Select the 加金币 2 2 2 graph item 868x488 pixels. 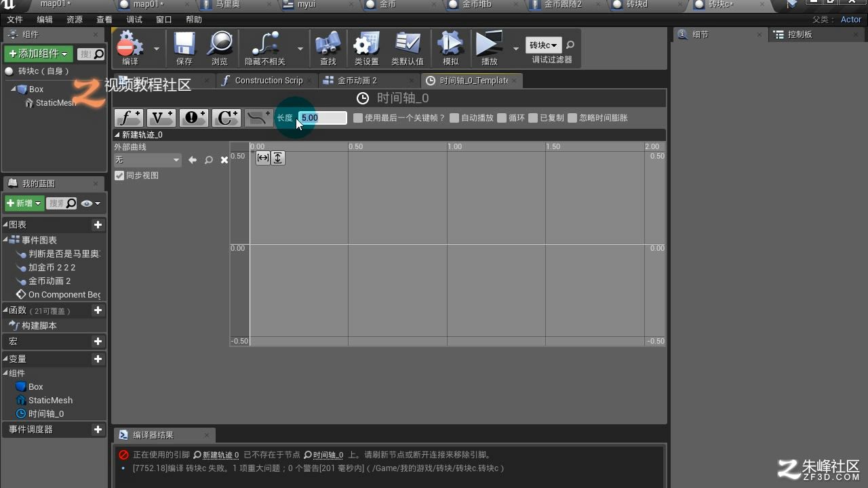pos(52,267)
